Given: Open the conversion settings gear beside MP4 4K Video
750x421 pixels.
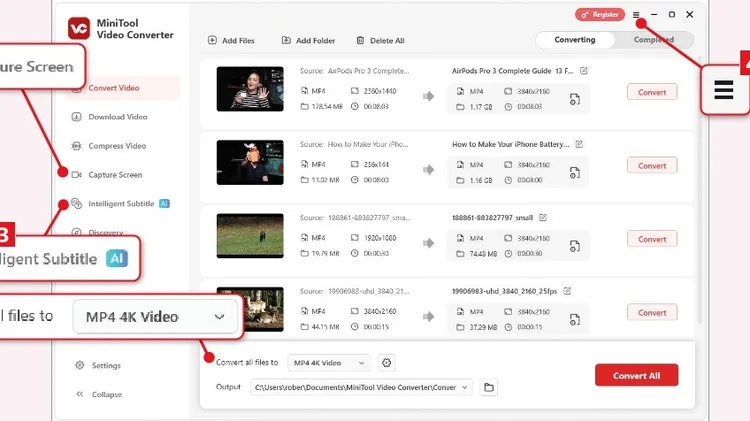Looking at the screenshot, I should pos(387,363).
